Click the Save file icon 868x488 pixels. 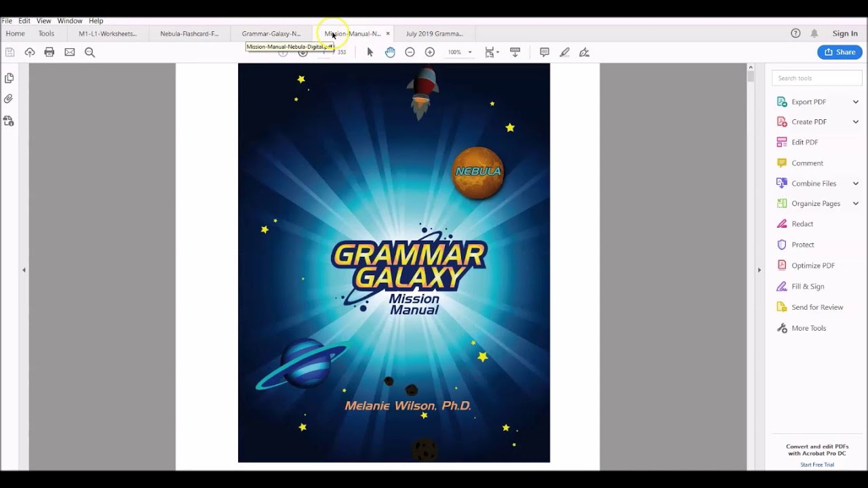coord(9,52)
